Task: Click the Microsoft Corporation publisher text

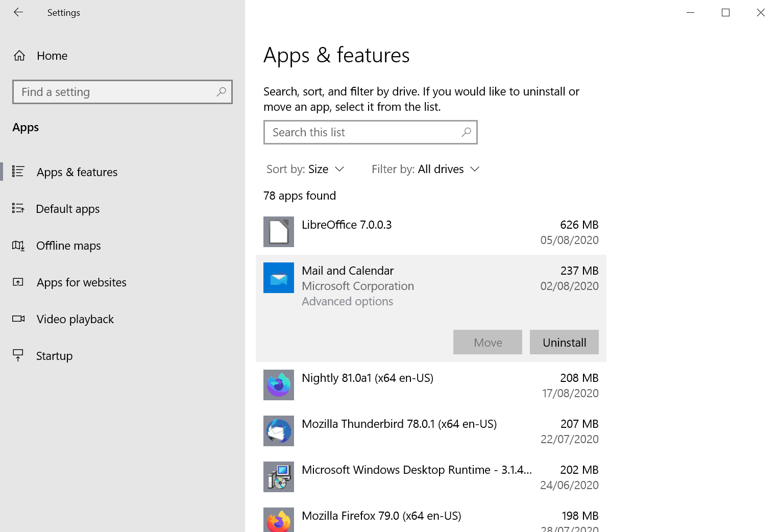Action: tap(358, 286)
